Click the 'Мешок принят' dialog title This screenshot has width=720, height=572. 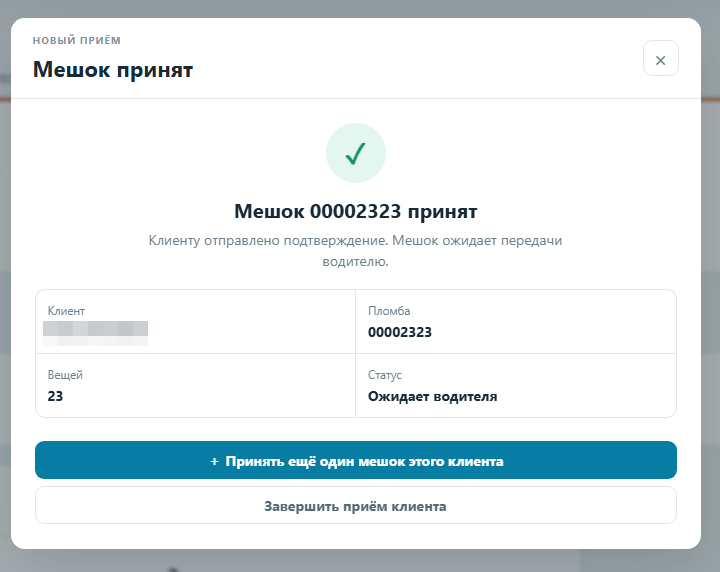(113, 70)
